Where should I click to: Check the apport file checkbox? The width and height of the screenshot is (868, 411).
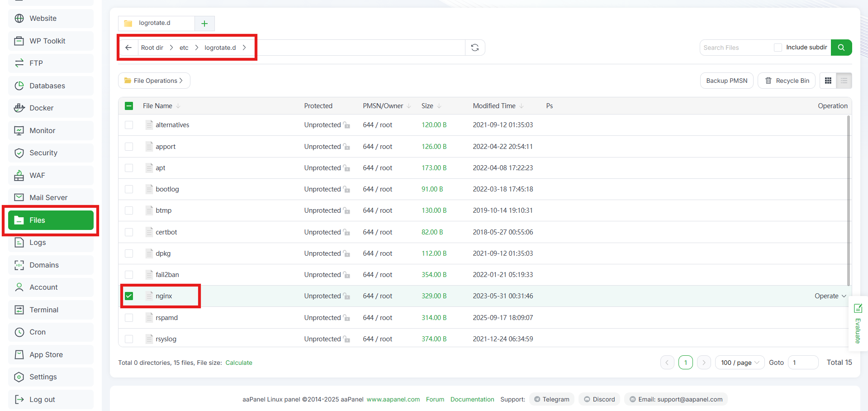(x=129, y=147)
